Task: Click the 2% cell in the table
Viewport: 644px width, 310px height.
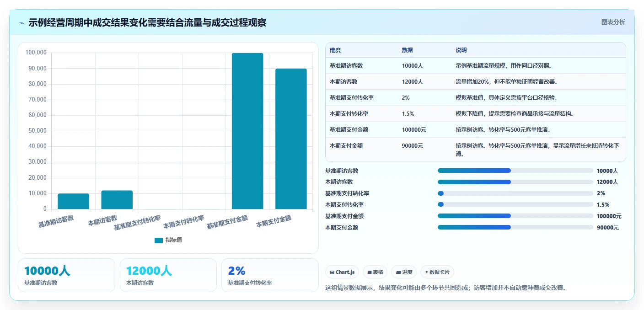Action: click(x=406, y=98)
